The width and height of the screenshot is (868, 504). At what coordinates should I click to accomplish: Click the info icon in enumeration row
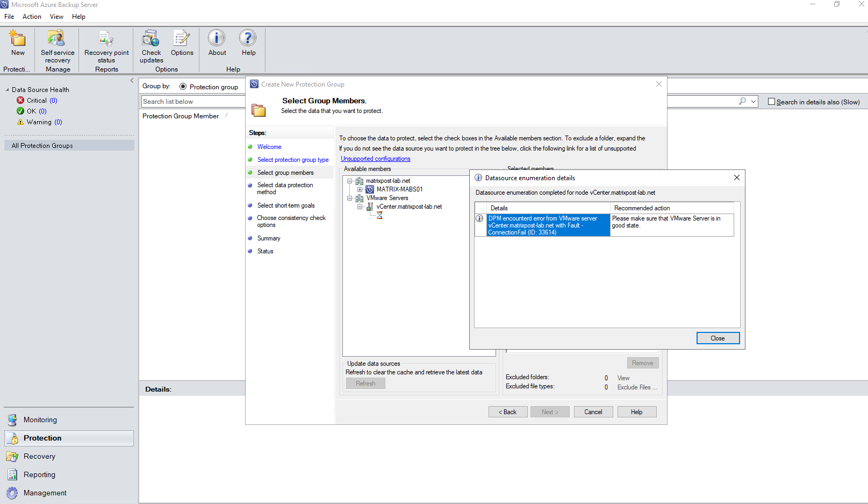click(479, 218)
